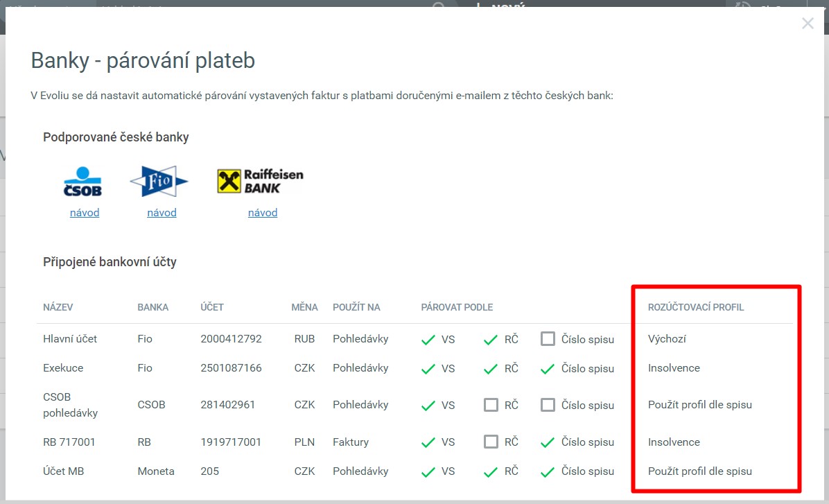Open the návod link under ČSOB
The height and width of the screenshot is (504, 829).
[85, 213]
